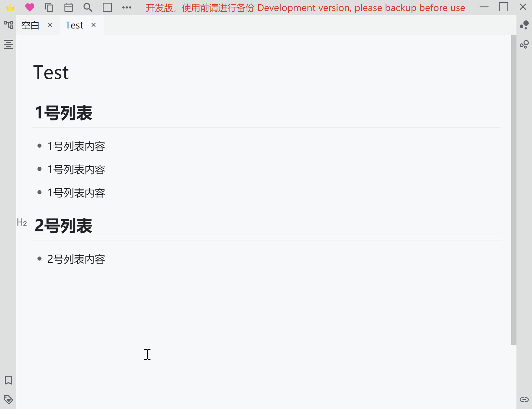The image size is (532, 409).
Task: Click the pink heart icon
Action: [x=30, y=7]
